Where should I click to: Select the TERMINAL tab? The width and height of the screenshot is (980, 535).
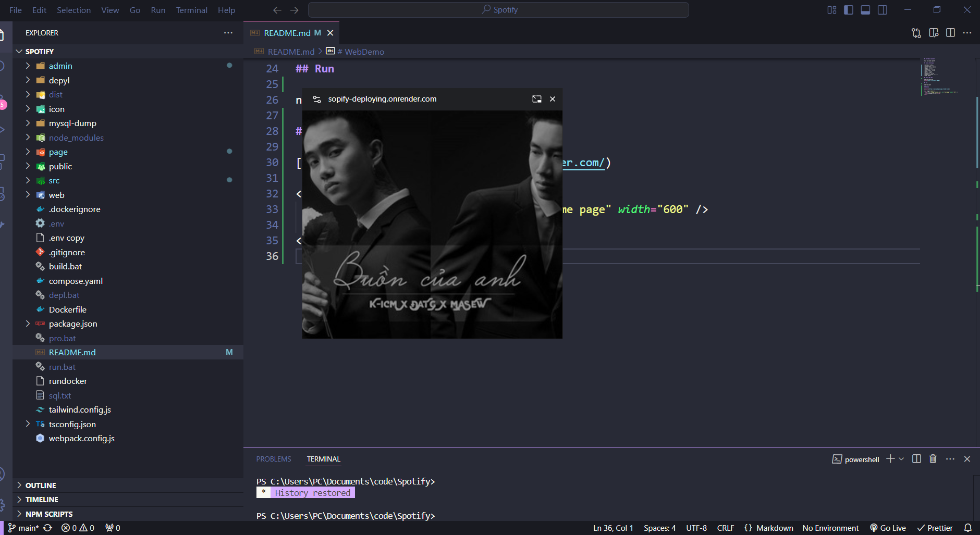pyautogui.click(x=323, y=459)
